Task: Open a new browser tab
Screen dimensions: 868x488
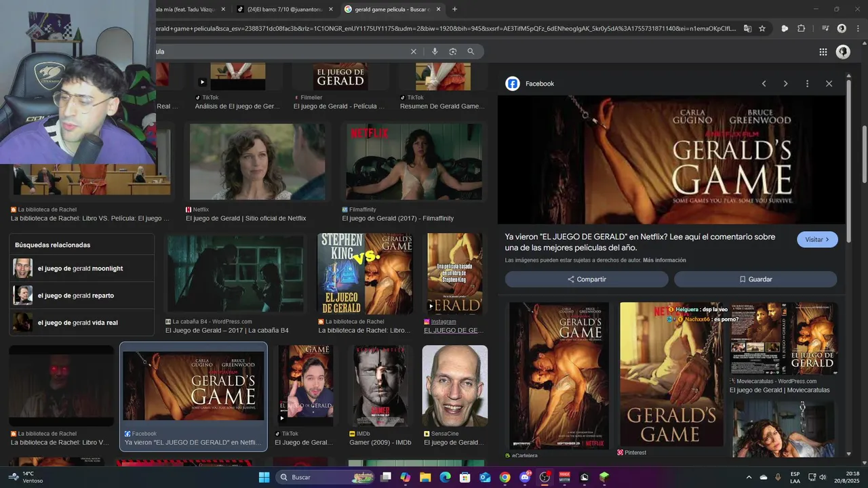Action: [454, 9]
